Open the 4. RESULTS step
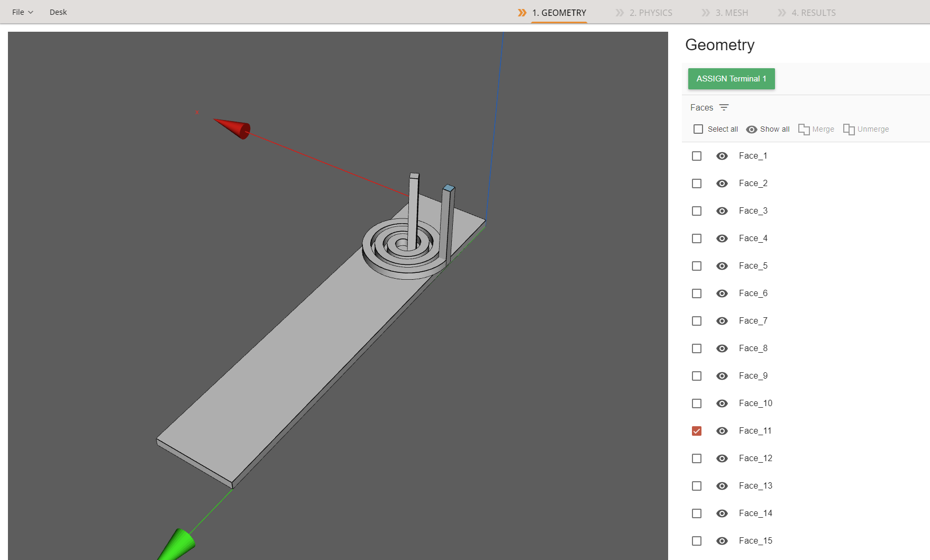This screenshot has height=560, width=930. 813,13
